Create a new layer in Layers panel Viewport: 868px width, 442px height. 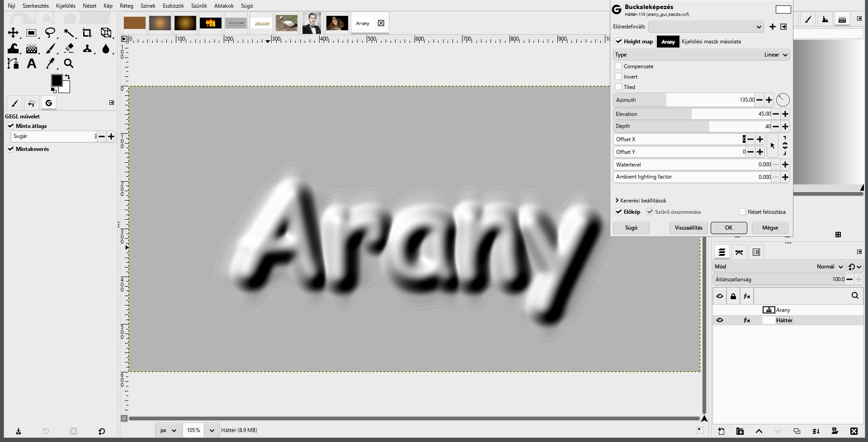pos(721,431)
